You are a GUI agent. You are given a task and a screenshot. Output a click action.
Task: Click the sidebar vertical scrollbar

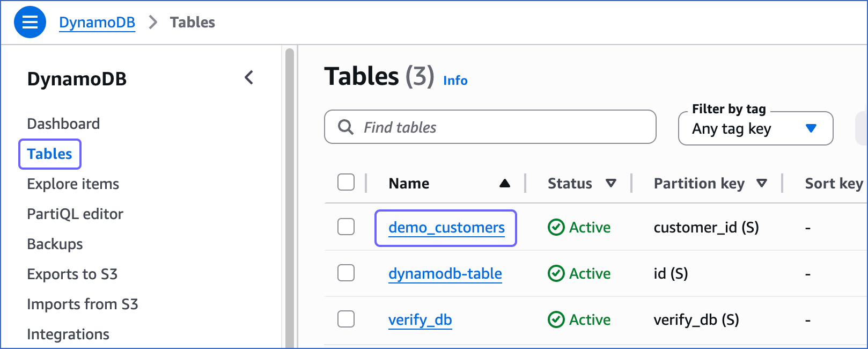point(290,198)
